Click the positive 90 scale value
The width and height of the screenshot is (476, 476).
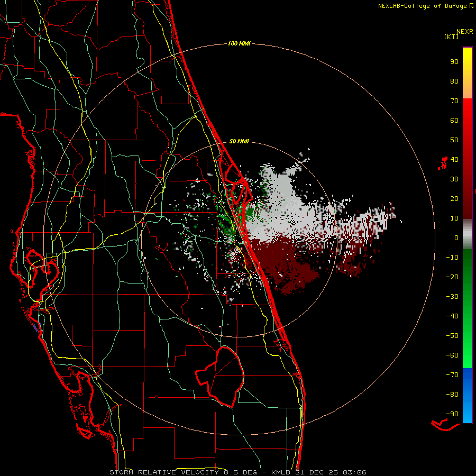pyautogui.click(x=454, y=62)
